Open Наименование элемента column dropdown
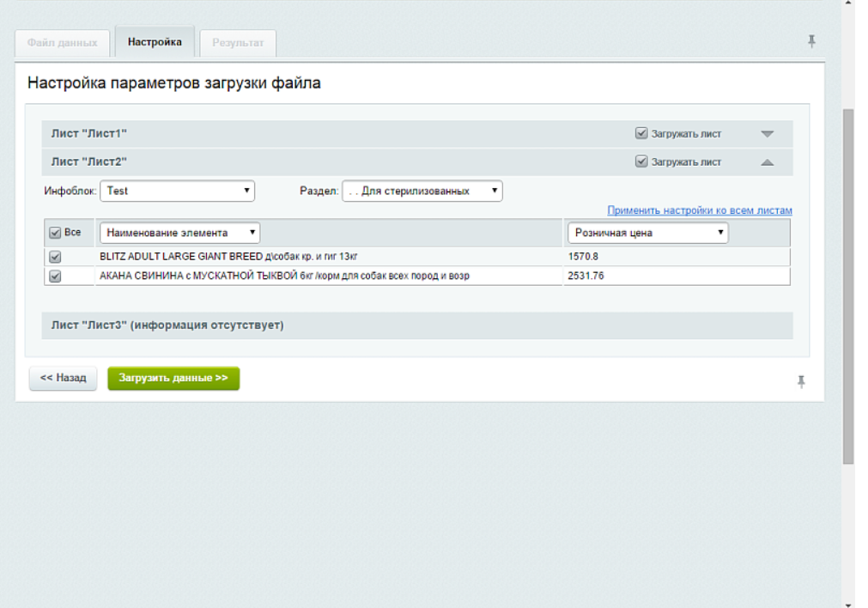Image resolution: width=868 pixels, height=608 pixels. point(179,233)
